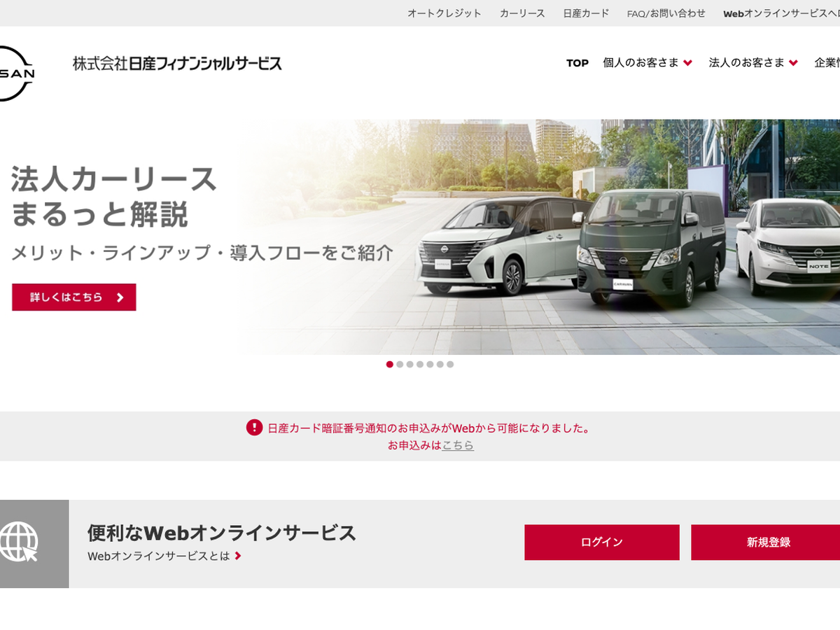Open the TOP menu item
The width and height of the screenshot is (840, 630).
point(577,63)
